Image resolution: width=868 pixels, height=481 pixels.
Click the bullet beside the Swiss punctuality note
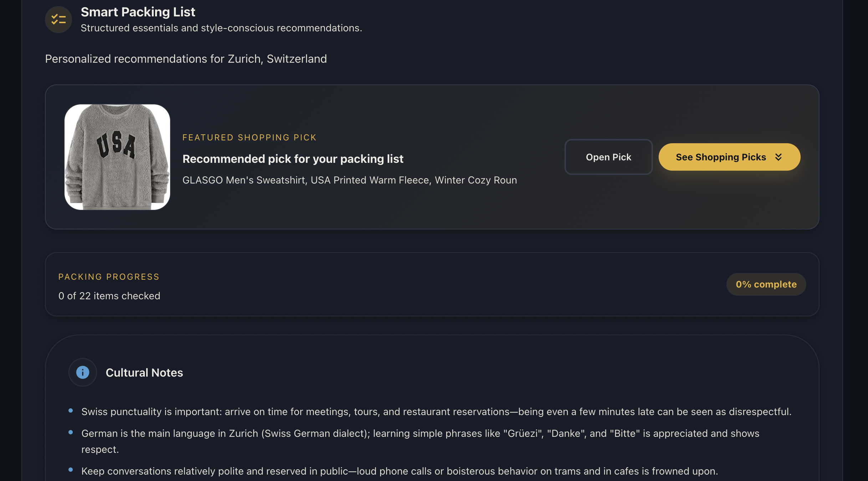pos(71,411)
